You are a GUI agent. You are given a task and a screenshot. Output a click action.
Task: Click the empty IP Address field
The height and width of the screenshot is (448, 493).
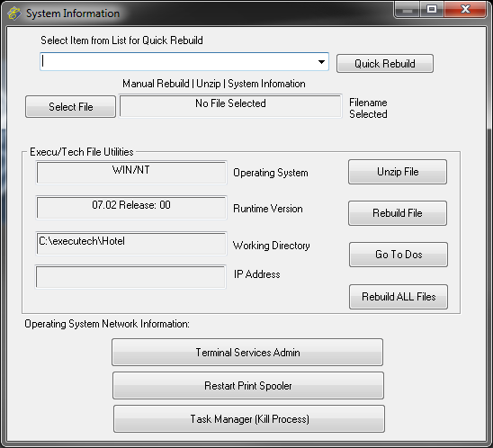(130, 277)
